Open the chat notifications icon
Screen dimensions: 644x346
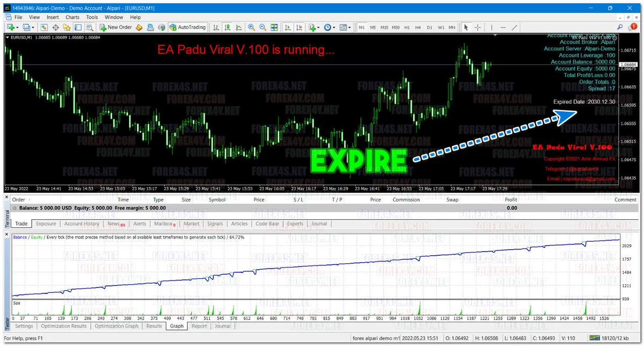[x=632, y=27]
